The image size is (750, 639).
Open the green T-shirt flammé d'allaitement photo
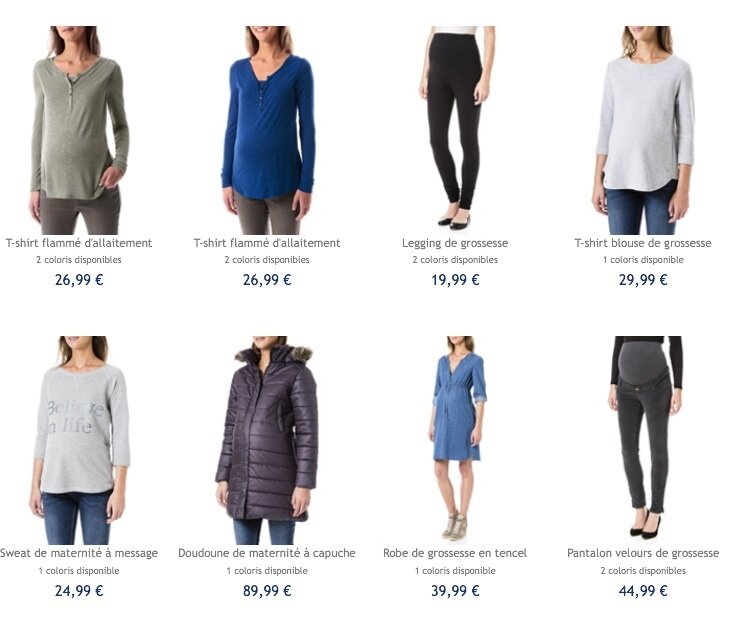tap(79, 130)
